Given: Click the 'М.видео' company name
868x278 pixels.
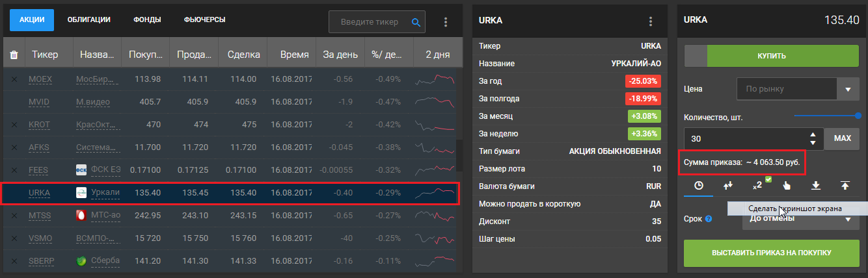Looking at the screenshot, I should pos(93,102).
